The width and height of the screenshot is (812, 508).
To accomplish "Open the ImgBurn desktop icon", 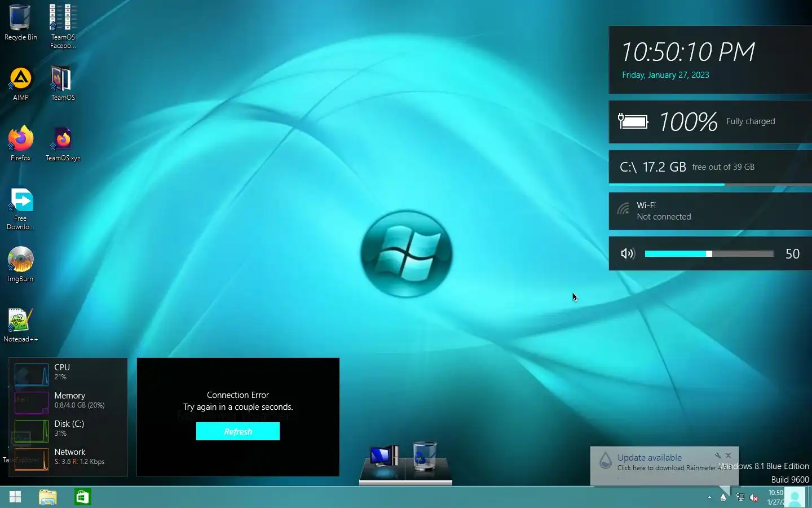I will 20,264.
